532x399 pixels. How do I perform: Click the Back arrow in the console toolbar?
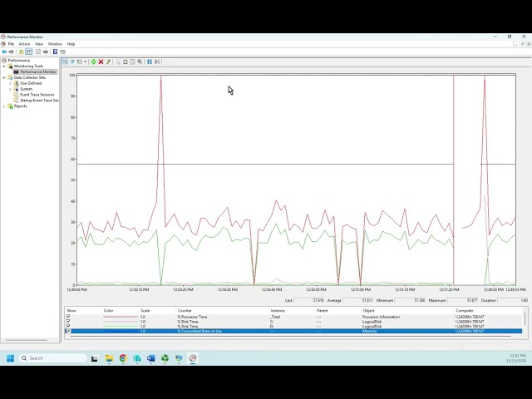click(x=4, y=52)
